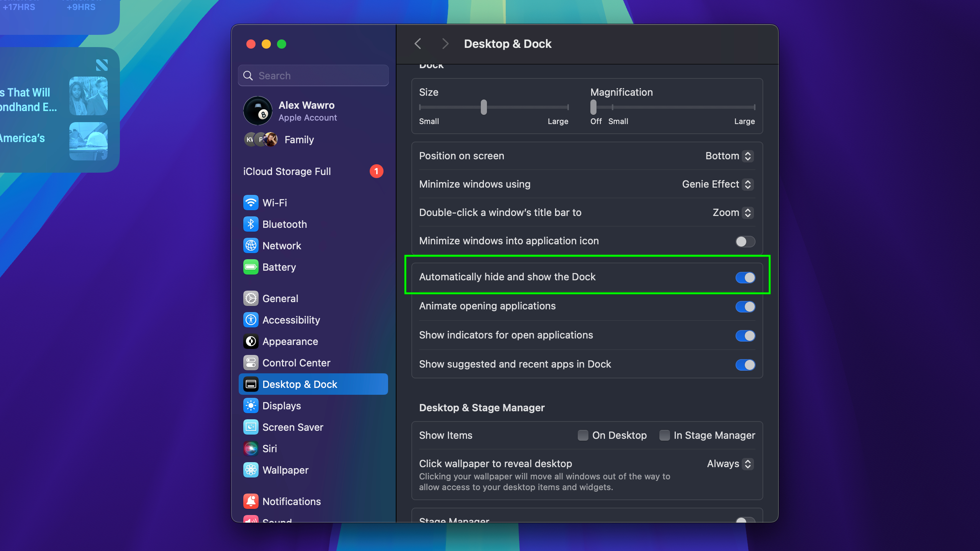The width and height of the screenshot is (980, 551).
Task: Turn off Animate opening applications
Action: (745, 307)
